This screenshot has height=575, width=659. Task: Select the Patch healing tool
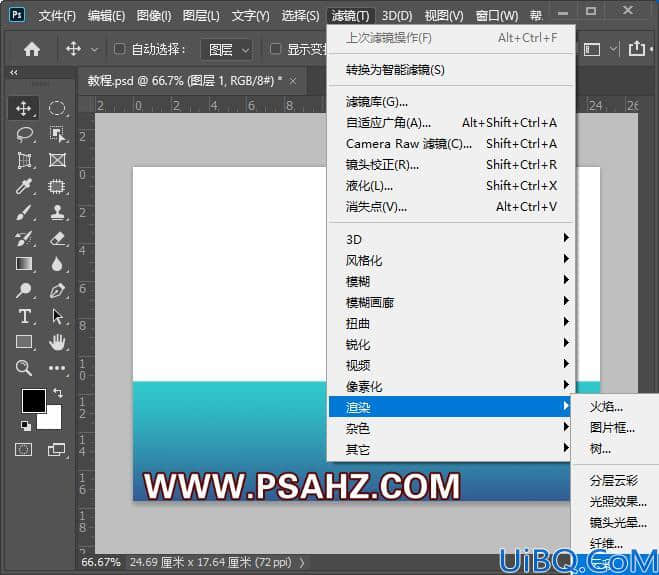point(57,186)
